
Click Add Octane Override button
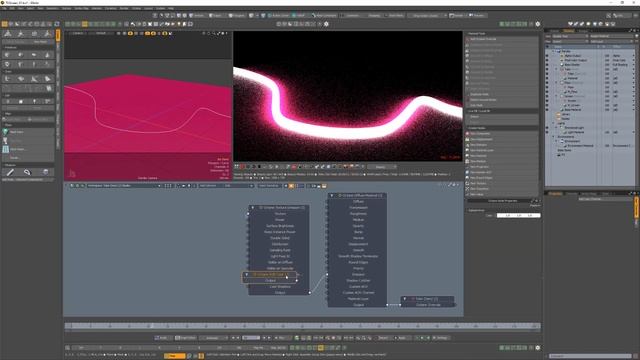coord(502,39)
